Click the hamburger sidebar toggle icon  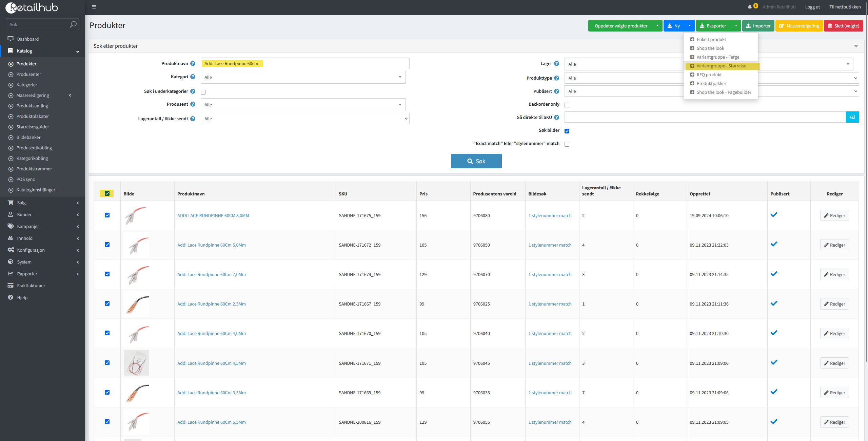click(94, 7)
